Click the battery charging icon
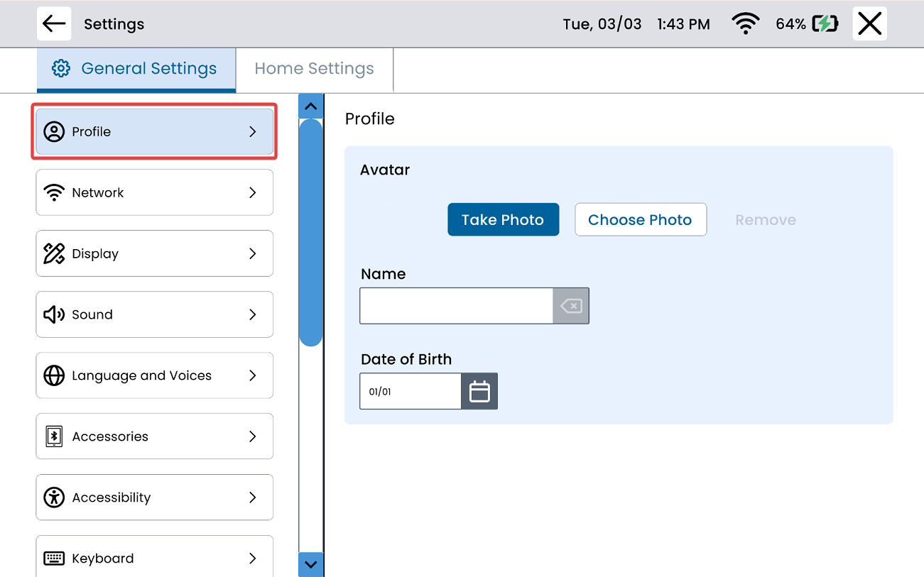Viewport: 924px width, 577px height. coord(825,24)
